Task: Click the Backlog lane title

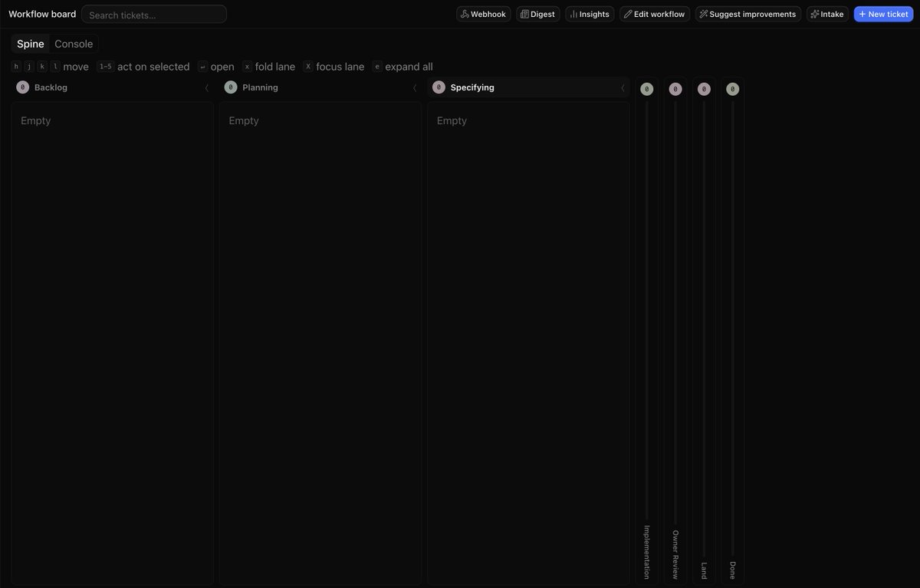Action: 51,87
